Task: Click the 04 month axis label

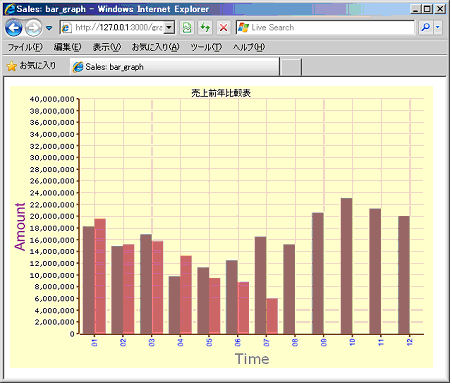Action: click(x=180, y=342)
